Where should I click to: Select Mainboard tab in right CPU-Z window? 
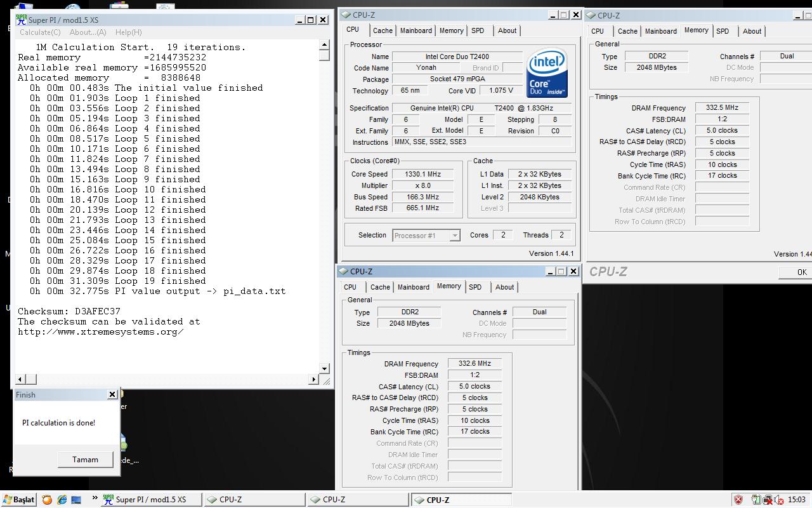(x=661, y=31)
